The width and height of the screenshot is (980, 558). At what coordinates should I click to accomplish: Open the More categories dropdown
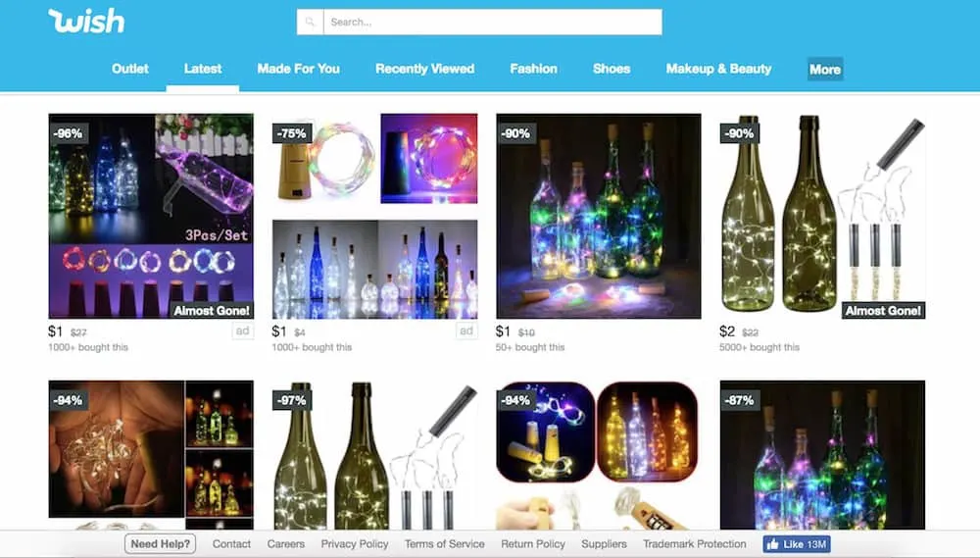coord(825,70)
